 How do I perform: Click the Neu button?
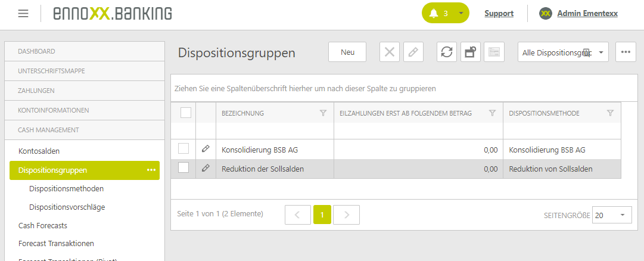pyautogui.click(x=347, y=52)
